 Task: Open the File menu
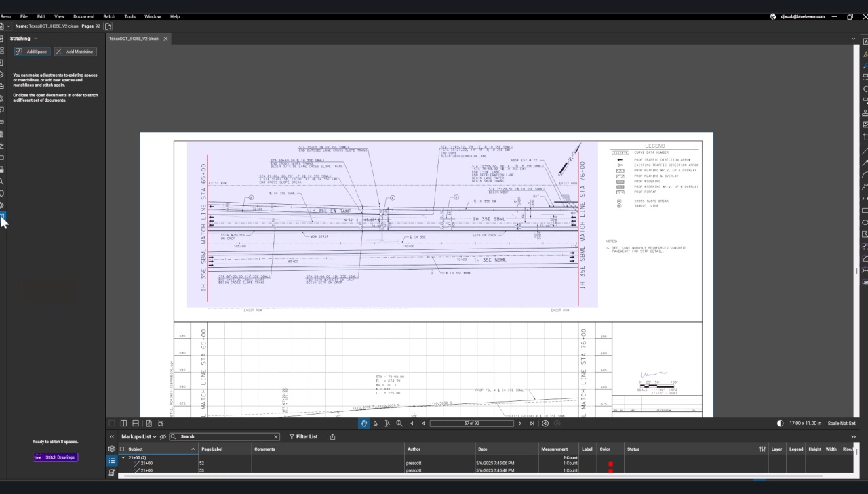(x=24, y=16)
